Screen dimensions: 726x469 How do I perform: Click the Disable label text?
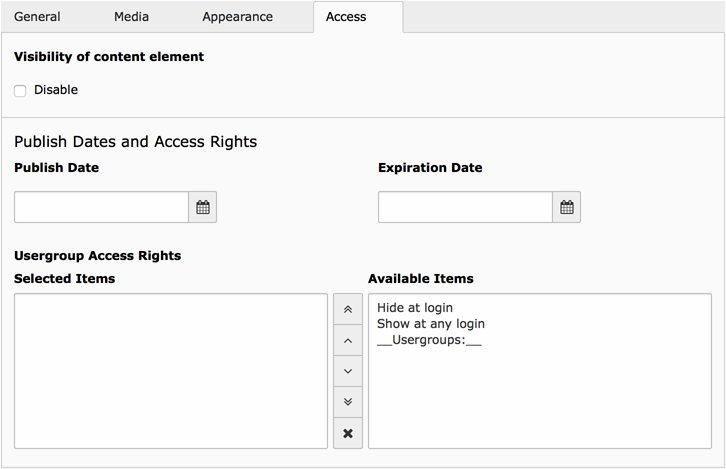click(56, 90)
